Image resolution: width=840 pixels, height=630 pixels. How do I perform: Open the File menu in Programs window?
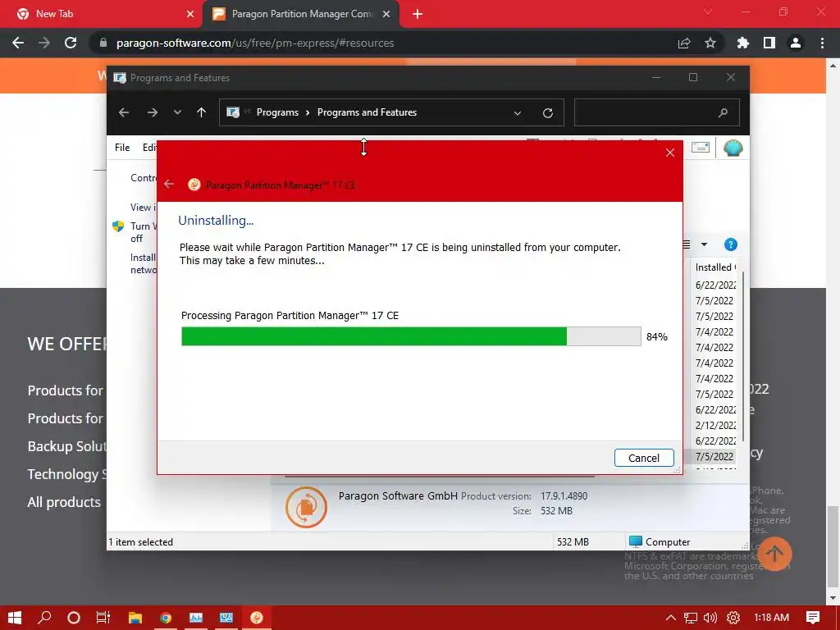point(122,148)
